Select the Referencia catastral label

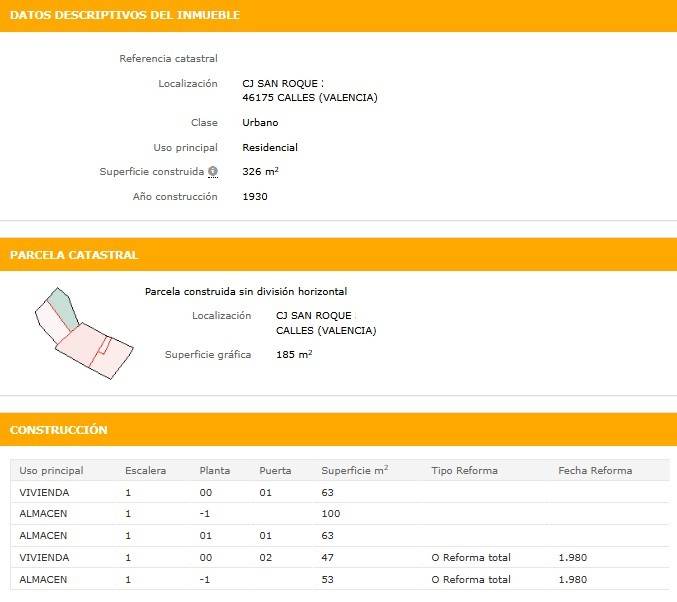pos(168,58)
